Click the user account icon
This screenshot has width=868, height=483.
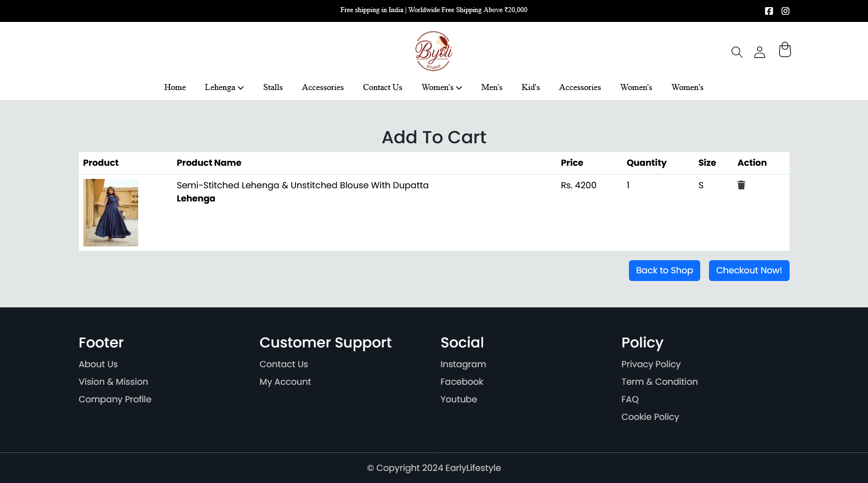759,52
